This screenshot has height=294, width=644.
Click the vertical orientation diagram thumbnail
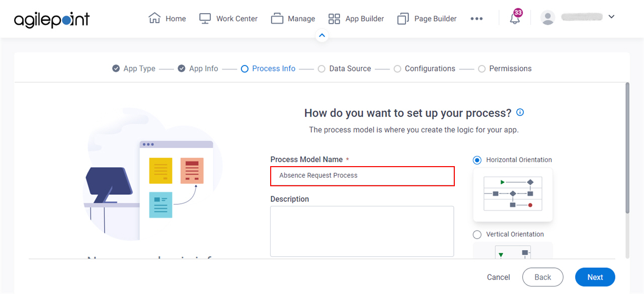[513, 251]
